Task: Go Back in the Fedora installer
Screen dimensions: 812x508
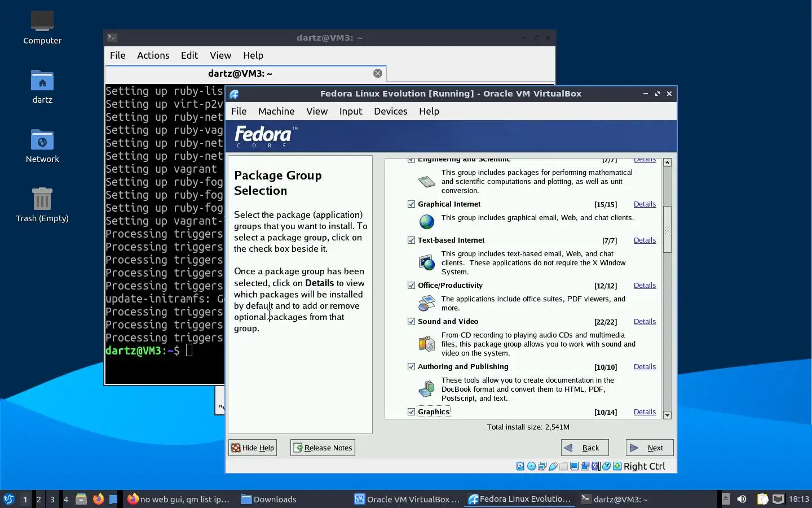Action: 585,448
